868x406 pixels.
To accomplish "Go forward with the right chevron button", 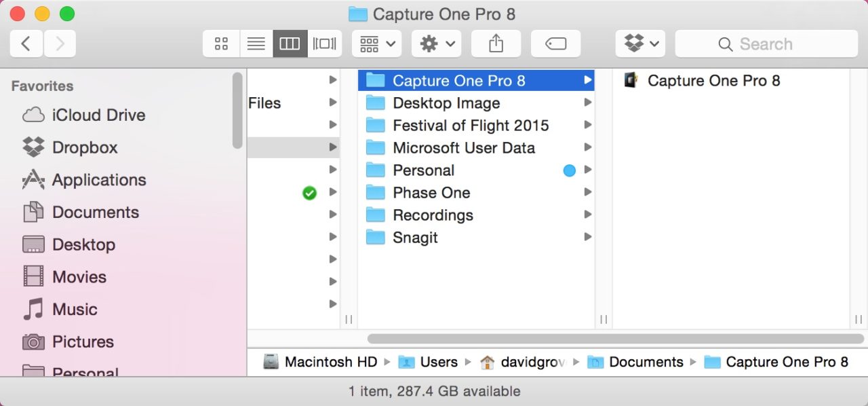I will click(60, 44).
